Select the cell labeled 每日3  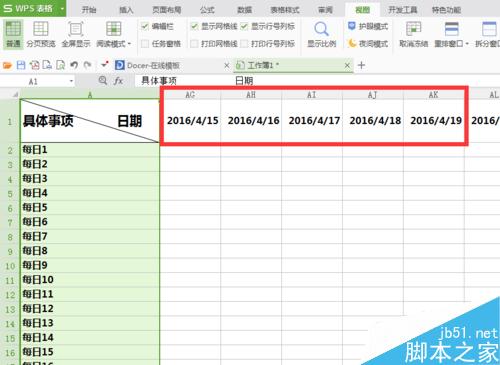(90, 179)
